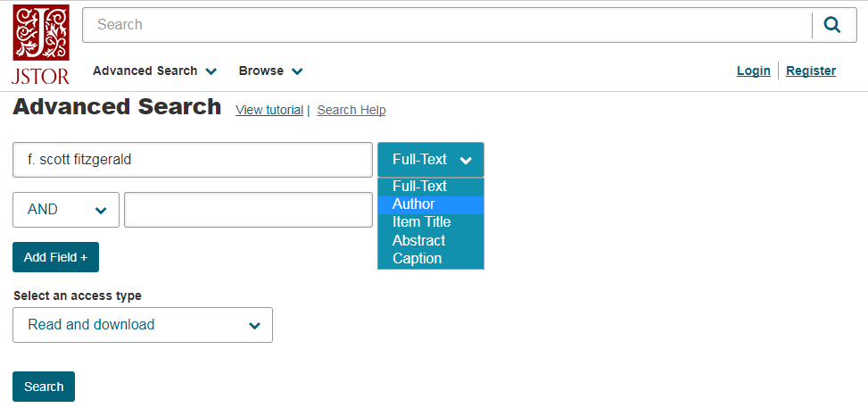Click the JSTOR logo
The height and width of the screenshot is (408, 868).
pyautogui.click(x=41, y=45)
